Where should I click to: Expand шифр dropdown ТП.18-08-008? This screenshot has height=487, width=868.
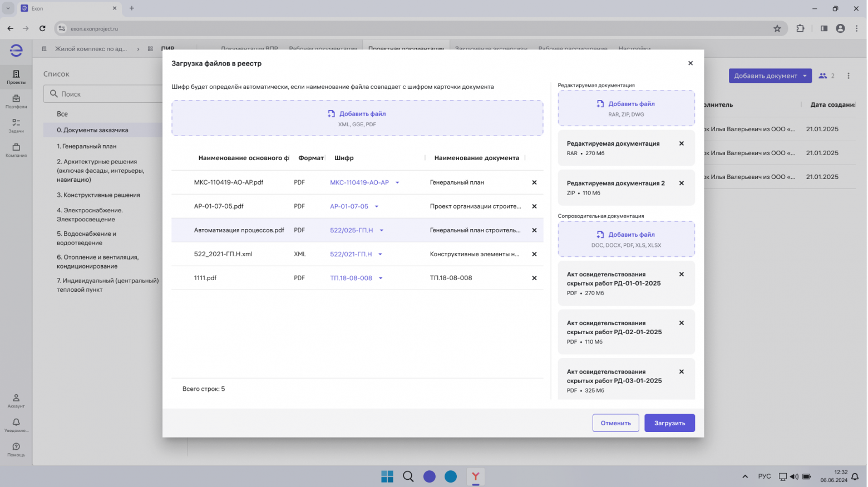tap(381, 278)
